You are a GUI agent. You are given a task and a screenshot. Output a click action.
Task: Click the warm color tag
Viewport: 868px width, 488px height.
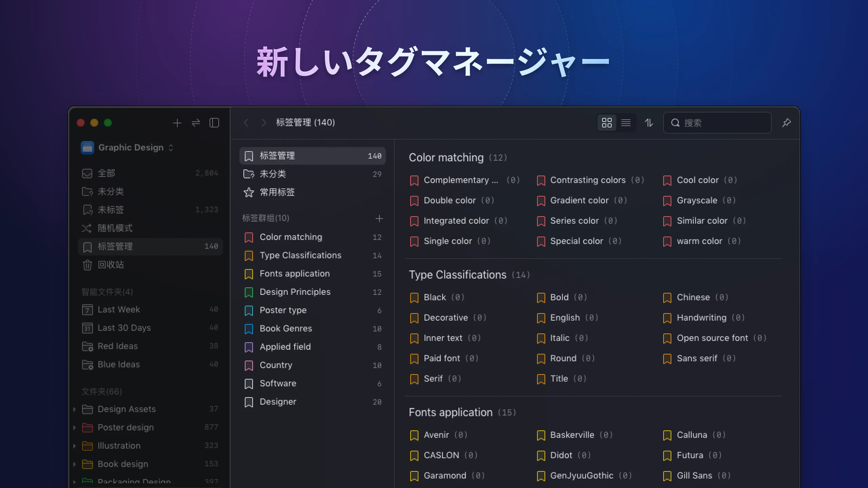click(x=702, y=241)
